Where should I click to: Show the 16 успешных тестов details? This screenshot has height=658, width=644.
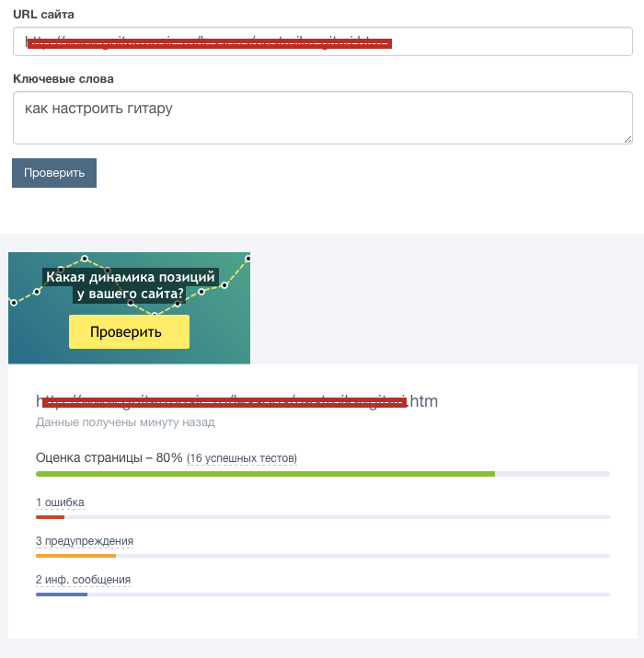tap(242, 458)
